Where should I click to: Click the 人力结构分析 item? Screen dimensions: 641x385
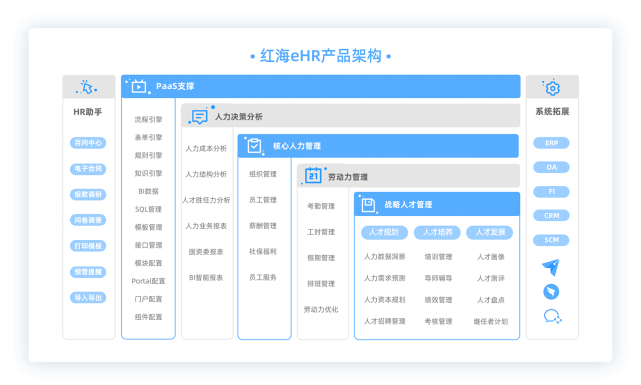[x=206, y=174]
